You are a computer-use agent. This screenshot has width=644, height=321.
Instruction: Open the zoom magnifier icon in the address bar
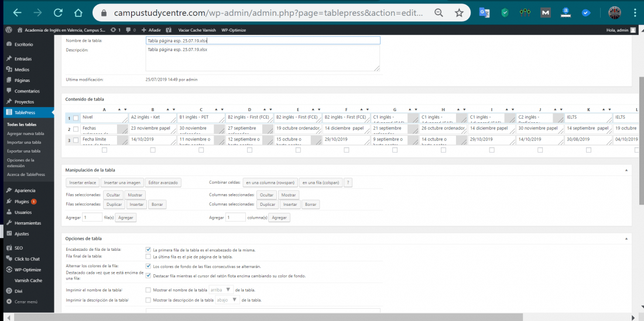(x=439, y=13)
